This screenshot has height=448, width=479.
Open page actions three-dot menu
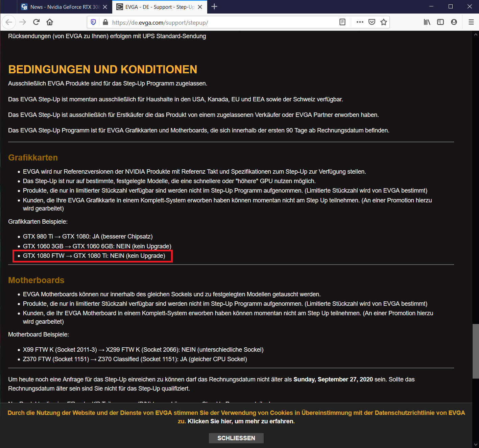(x=360, y=22)
